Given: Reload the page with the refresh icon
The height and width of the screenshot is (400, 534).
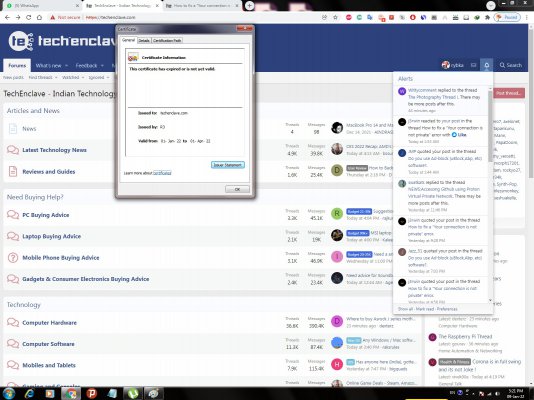Looking at the screenshot, I should tap(29, 17).
